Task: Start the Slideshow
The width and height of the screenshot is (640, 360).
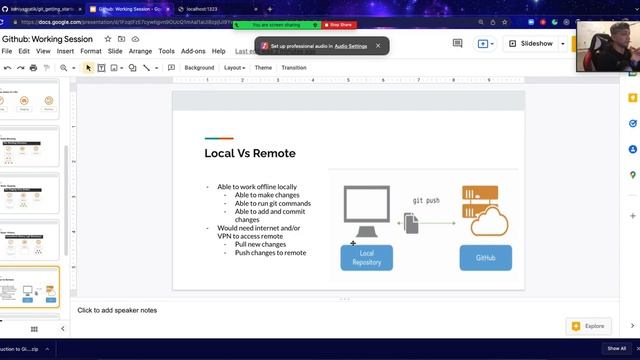Action: point(531,44)
